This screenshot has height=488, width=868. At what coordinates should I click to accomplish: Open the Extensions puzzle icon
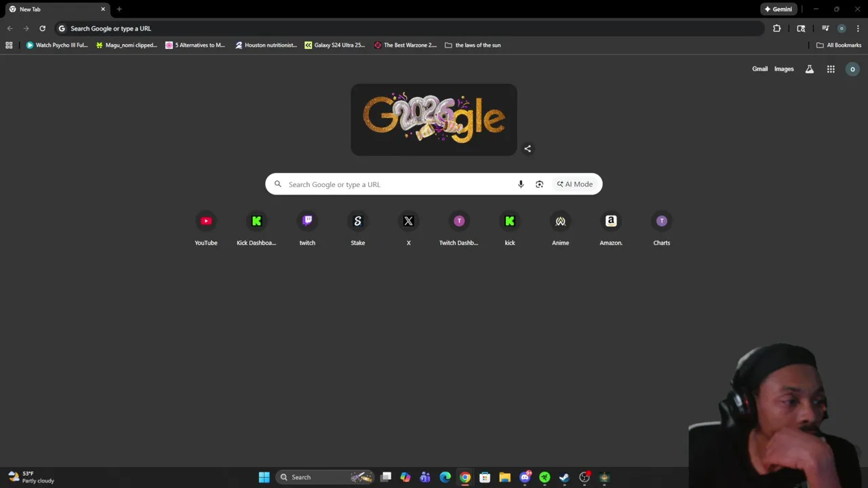pyautogui.click(x=777, y=28)
